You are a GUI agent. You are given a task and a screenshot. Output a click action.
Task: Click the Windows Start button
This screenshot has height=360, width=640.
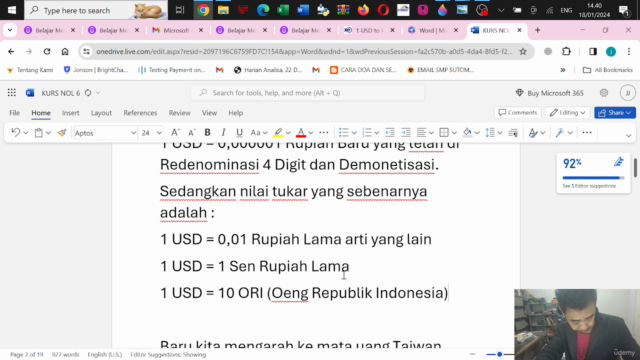coord(11,10)
